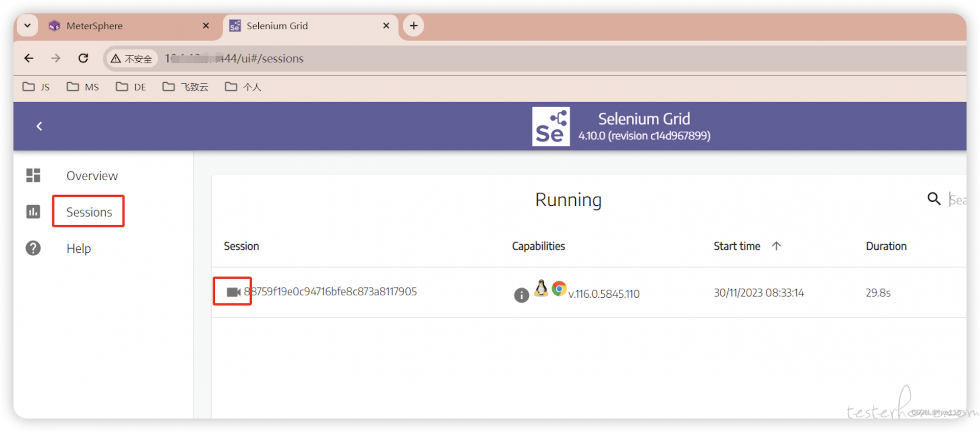Click the Help question mark icon
The width and height of the screenshot is (980, 432).
click(33, 248)
